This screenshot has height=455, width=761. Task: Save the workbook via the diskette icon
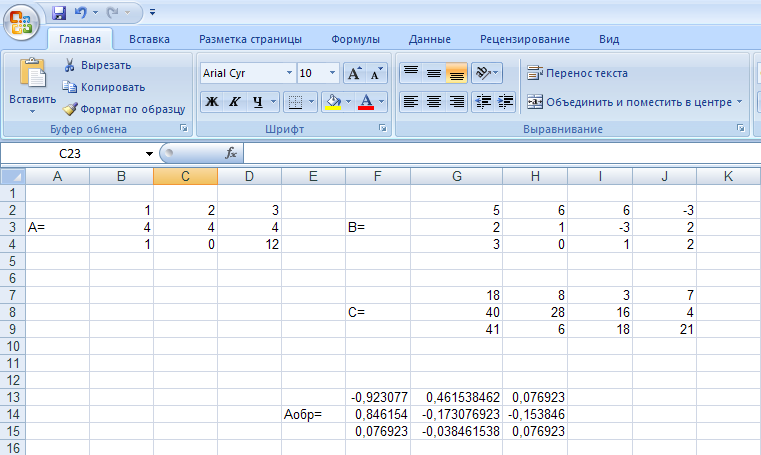pyautogui.click(x=59, y=13)
